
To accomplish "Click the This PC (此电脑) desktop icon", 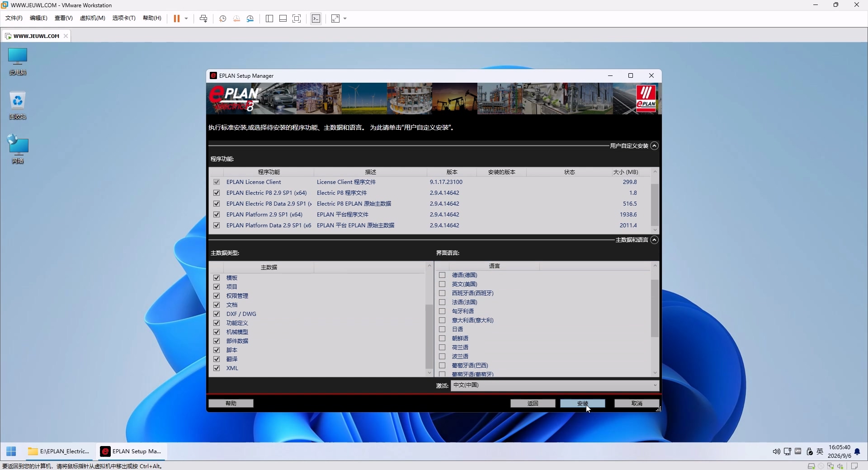I will point(18,61).
